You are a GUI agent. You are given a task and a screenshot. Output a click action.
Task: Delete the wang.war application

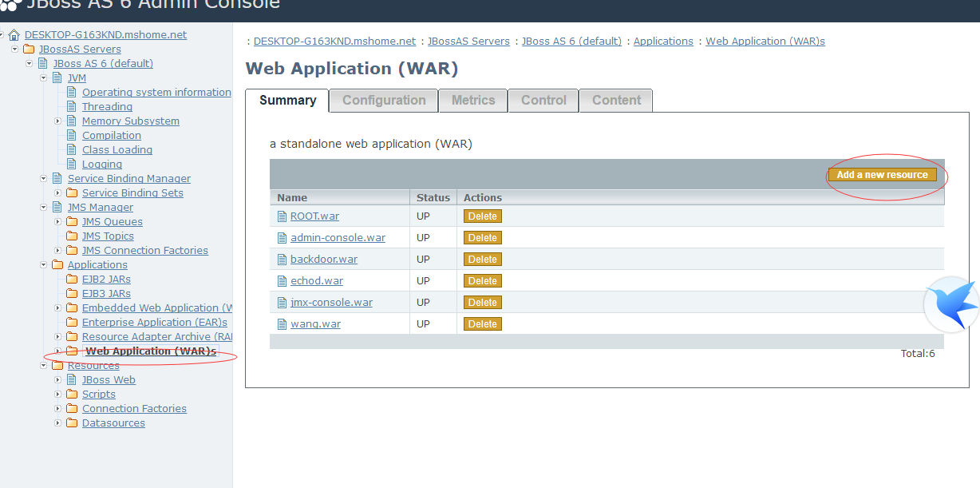point(482,324)
